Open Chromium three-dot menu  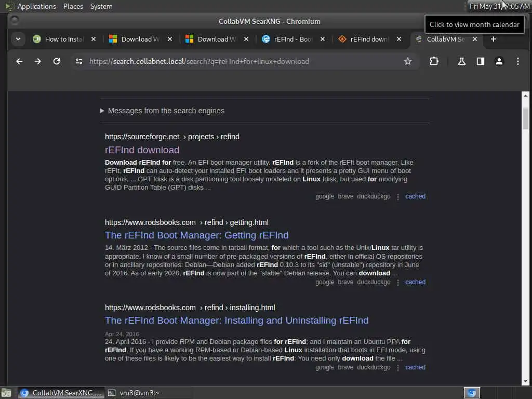(518, 61)
